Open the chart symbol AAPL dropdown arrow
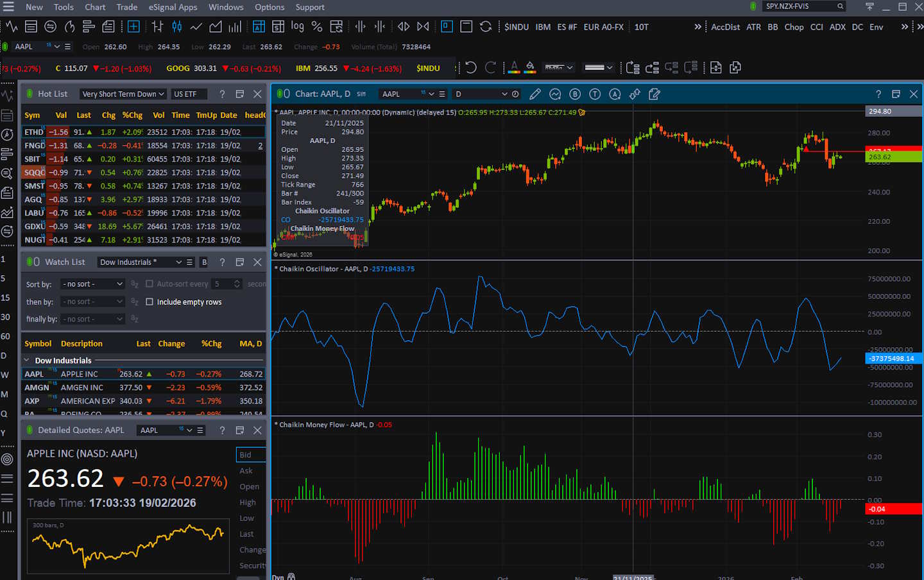Image resolution: width=924 pixels, height=580 pixels. click(x=431, y=94)
